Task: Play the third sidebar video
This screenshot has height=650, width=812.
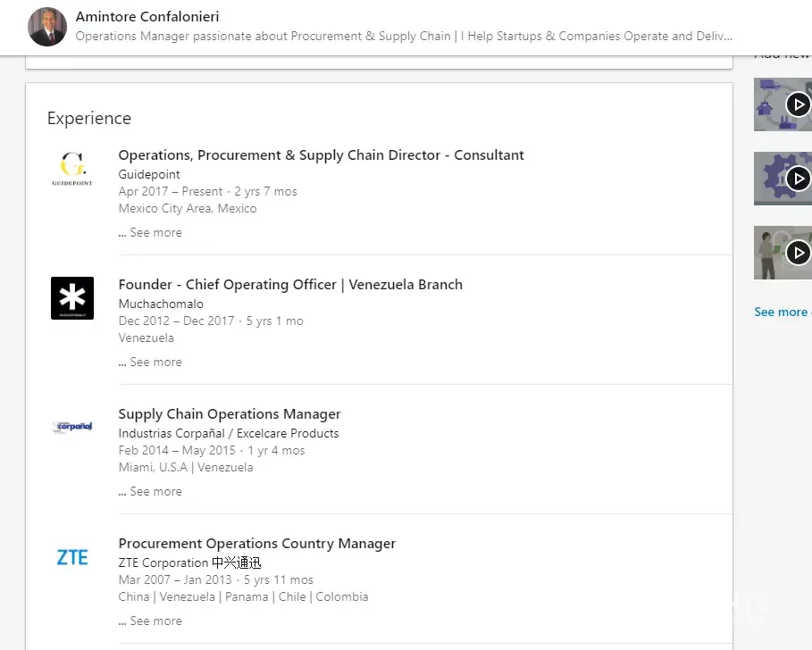Action: [797, 253]
